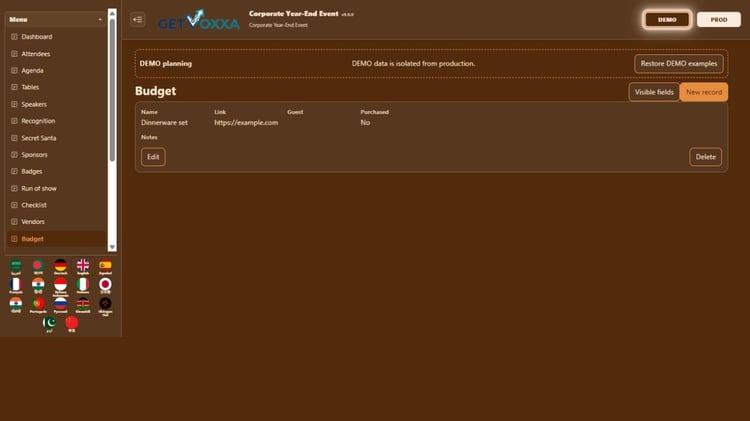The width and height of the screenshot is (750, 421).
Task: Select the English flag icon
Action: [83, 266]
